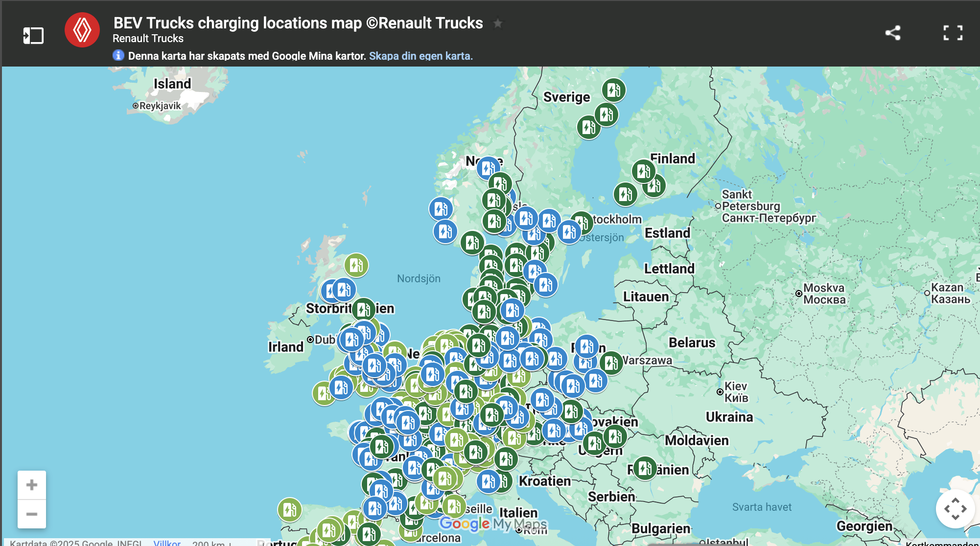This screenshot has height=546, width=980.
Task: Click the red Renault Trucks logo
Action: pos(82,30)
